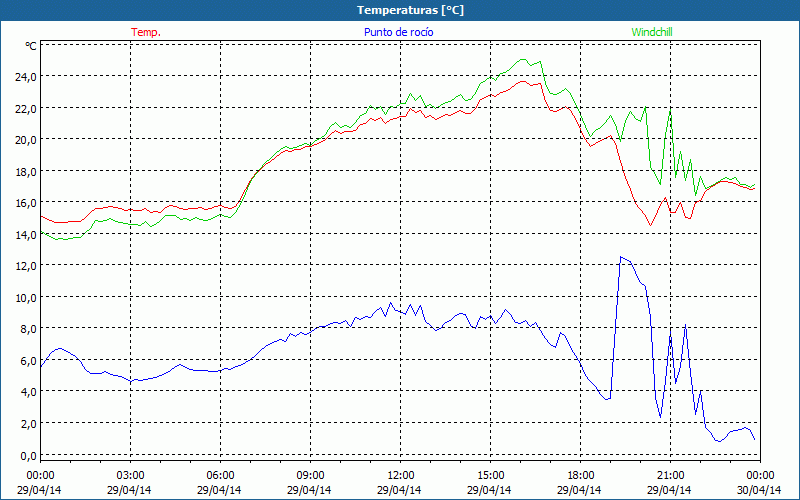Click the 15:00 time axis label
Screen dimensions: 800x500
pyautogui.click(x=490, y=476)
